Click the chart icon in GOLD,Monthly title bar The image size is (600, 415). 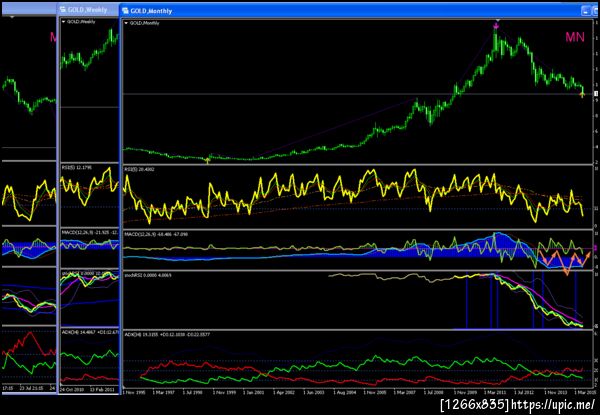pyautogui.click(x=125, y=11)
